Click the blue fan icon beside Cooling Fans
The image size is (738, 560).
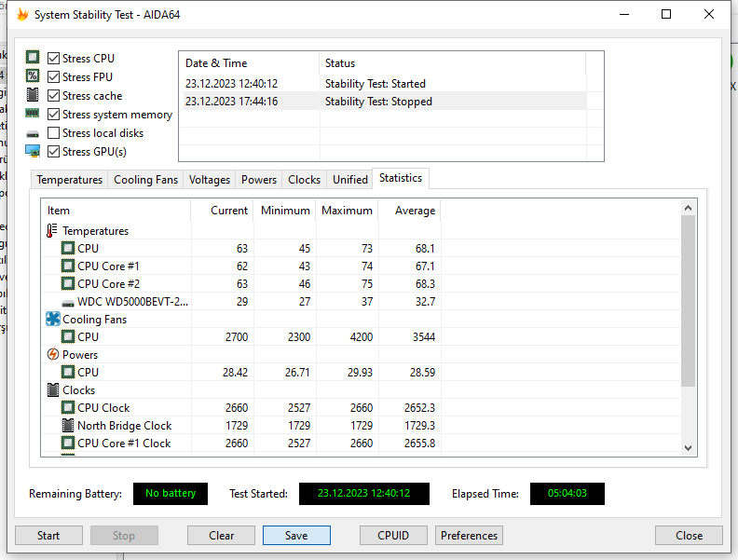coord(53,319)
